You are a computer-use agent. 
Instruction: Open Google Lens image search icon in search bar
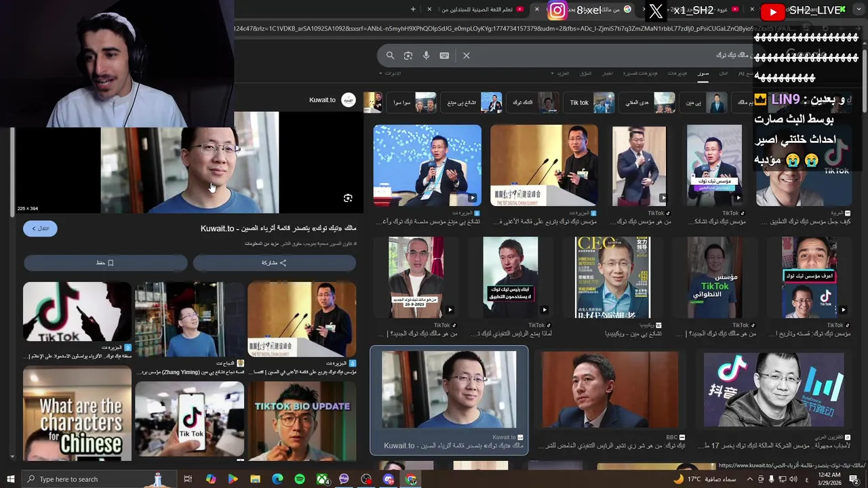408,56
